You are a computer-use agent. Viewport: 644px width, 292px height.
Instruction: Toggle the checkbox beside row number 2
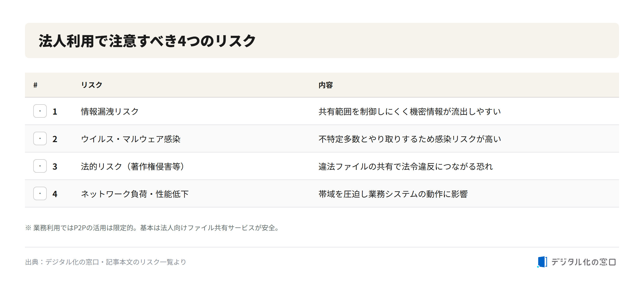tap(40, 138)
